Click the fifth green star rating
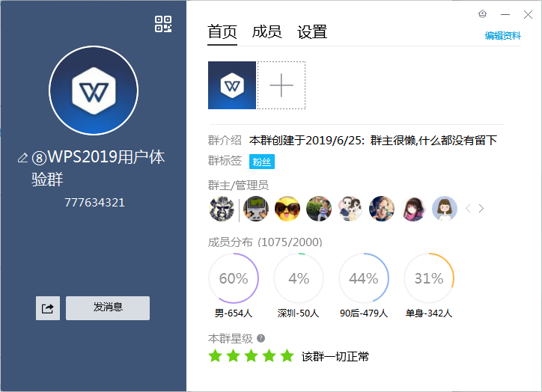This screenshot has height=392, width=542. (x=287, y=356)
